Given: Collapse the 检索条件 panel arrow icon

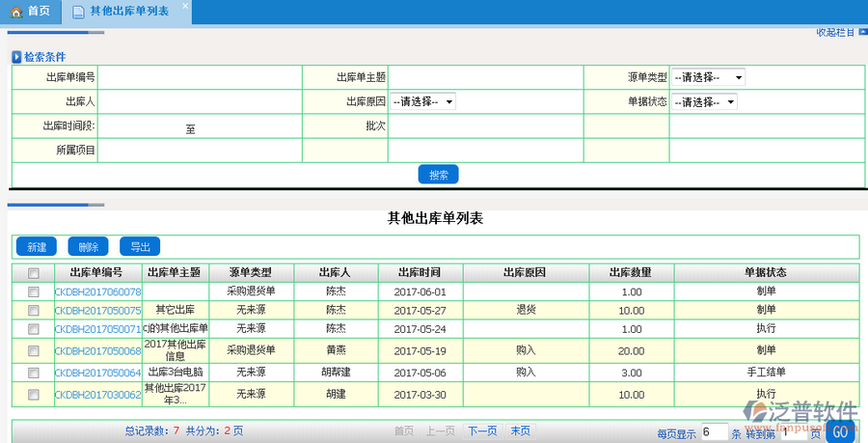Looking at the screenshot, I should point(16,57).
